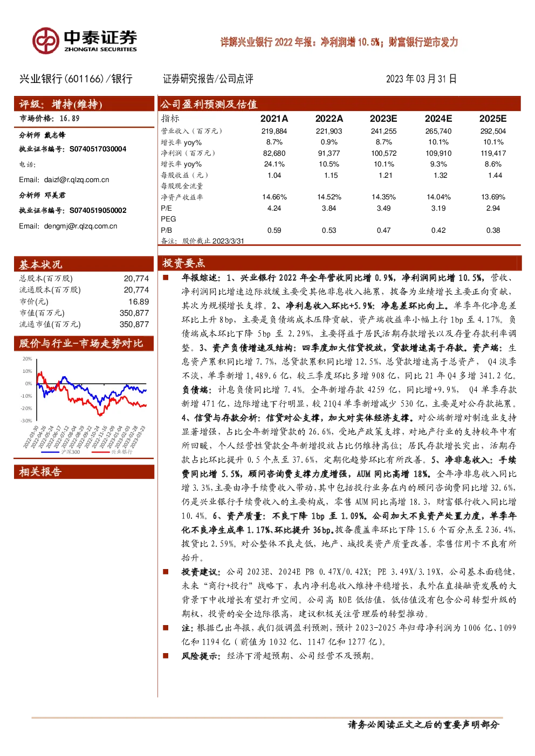This screenshot has width=535, height=756.
Task: Click 流通市值(百万元) row label
Action: tap(50, 324)
